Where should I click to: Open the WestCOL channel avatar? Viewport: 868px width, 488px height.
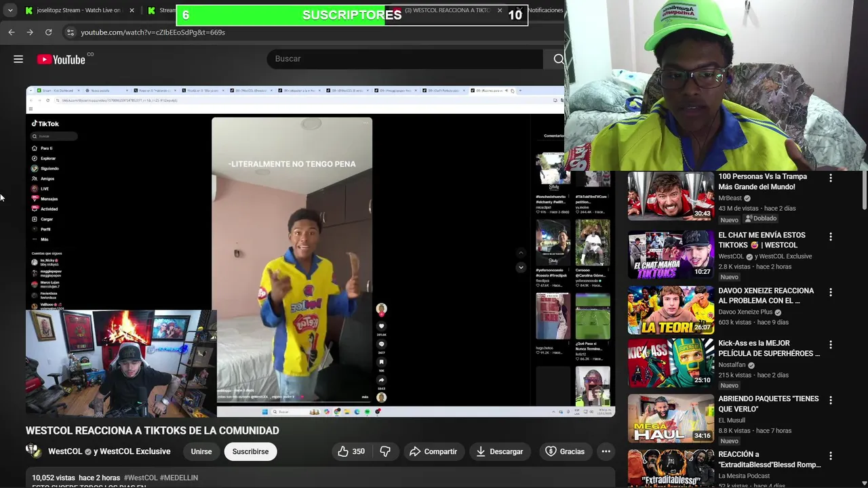click(33, 451)
